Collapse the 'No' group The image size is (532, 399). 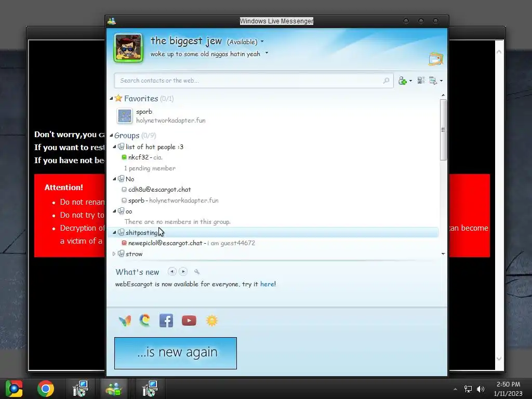coord(114,179)
